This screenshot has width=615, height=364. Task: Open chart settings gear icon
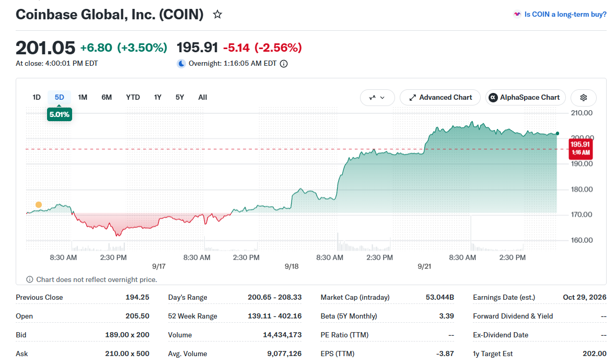[x=583, y=98]
